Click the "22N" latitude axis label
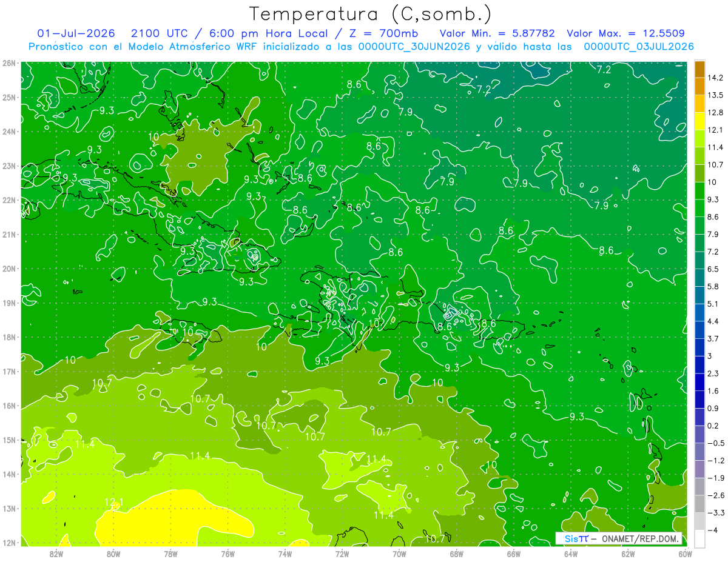Screen dimensions: 728x562 pyautogui.click(x=9, y=199)
